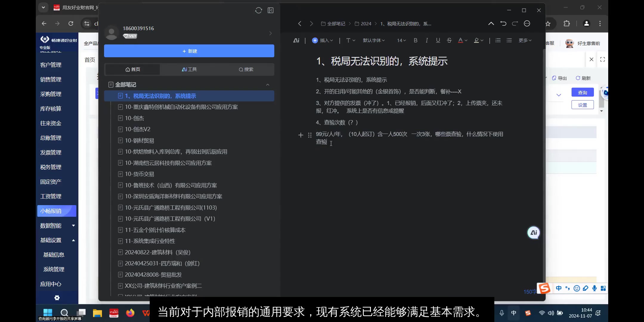Open the Insert (插入) tool in the editor
This screenshot has height=322, width=644.
click(x=322, y=40)
